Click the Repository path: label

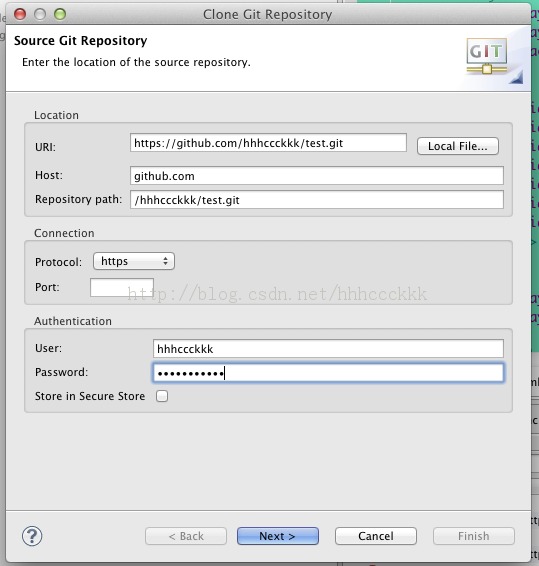(x=78, y=199)
